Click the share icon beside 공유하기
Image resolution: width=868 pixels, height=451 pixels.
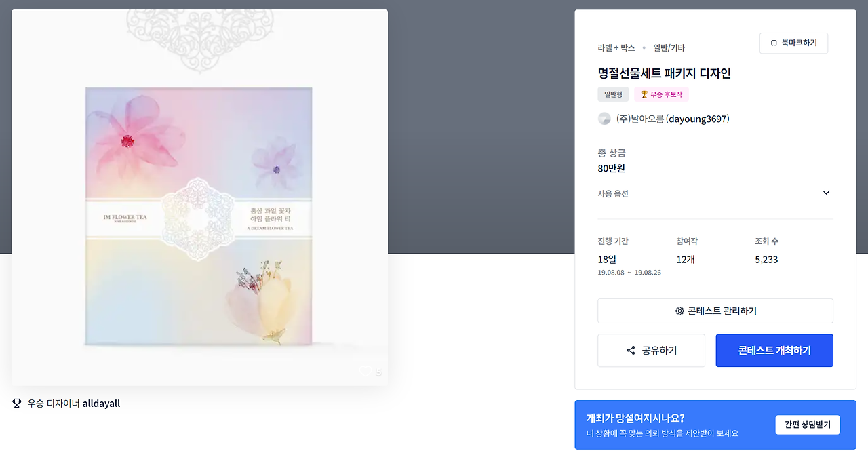point(631,351)
